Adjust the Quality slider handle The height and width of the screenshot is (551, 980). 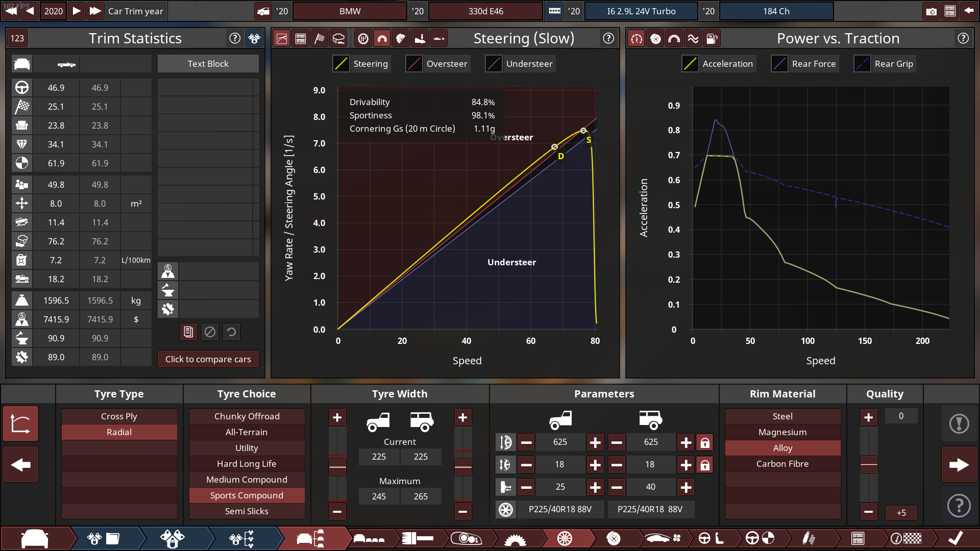pos(869,464)
